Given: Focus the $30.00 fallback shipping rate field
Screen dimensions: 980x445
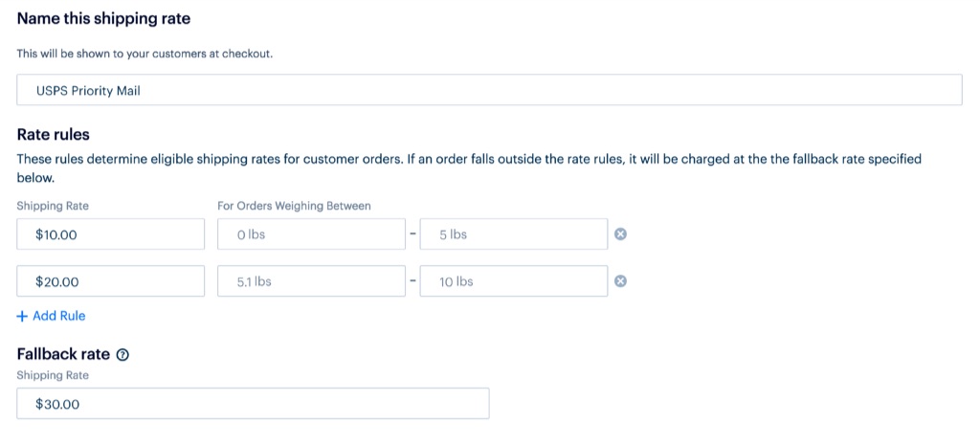Looking at the screenshot, I should pyautogui.click(x=253, y=404).
